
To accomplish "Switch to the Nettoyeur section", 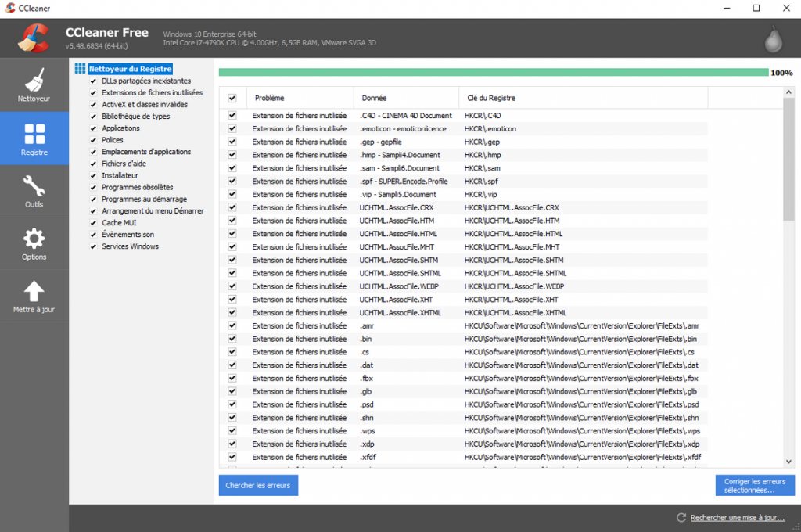I will (x=34, y=86).
